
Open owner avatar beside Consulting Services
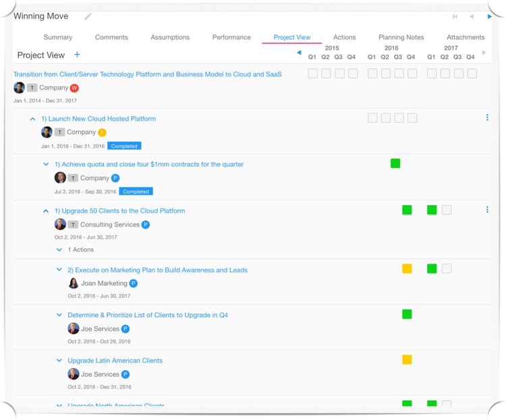point(60,224)
